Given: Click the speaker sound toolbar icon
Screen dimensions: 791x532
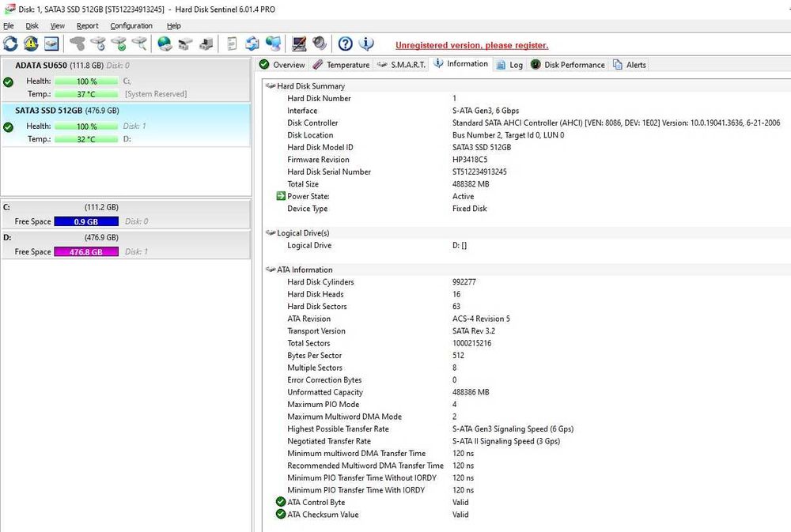Looking at the screenshot, I should [320, 43].
